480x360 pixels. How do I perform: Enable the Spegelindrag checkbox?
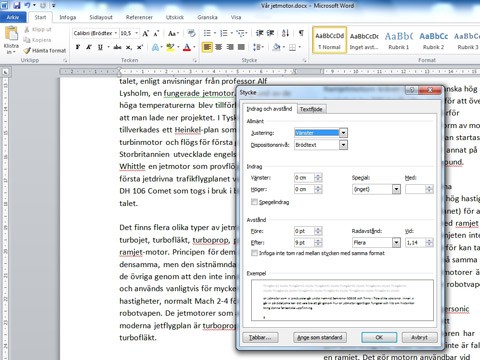[254, 202]
